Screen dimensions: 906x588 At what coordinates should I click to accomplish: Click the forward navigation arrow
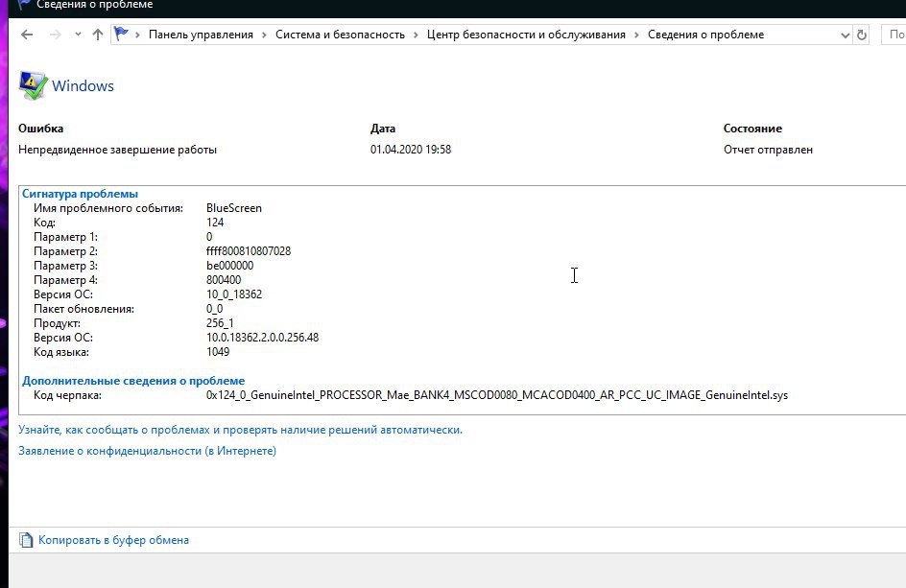[x=56, y=35]
